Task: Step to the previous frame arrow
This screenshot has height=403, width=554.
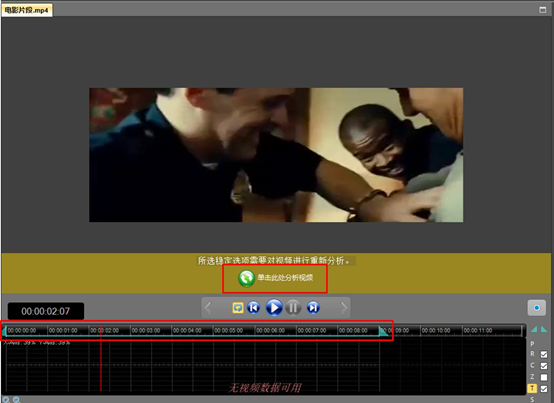Action: (x=208, y=308)
